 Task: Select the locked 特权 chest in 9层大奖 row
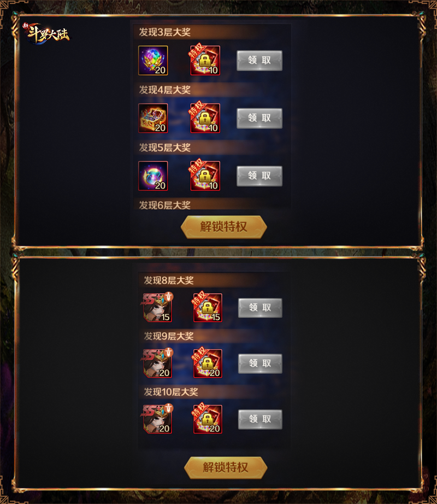207,363
